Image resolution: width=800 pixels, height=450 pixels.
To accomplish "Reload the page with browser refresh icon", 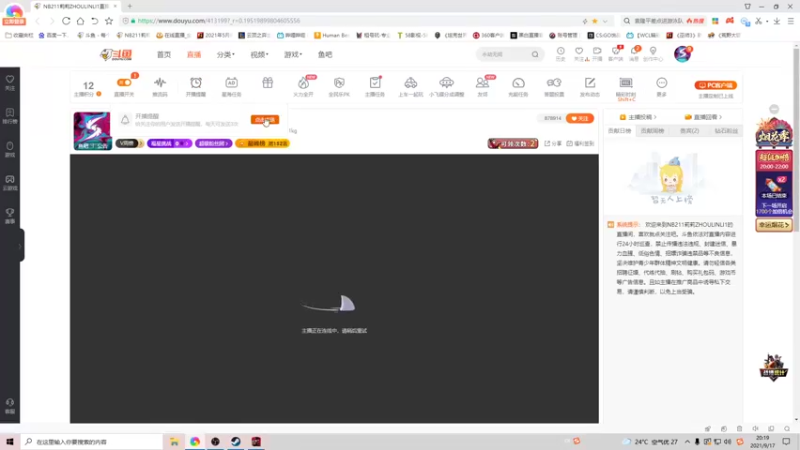I will (66, 21).
